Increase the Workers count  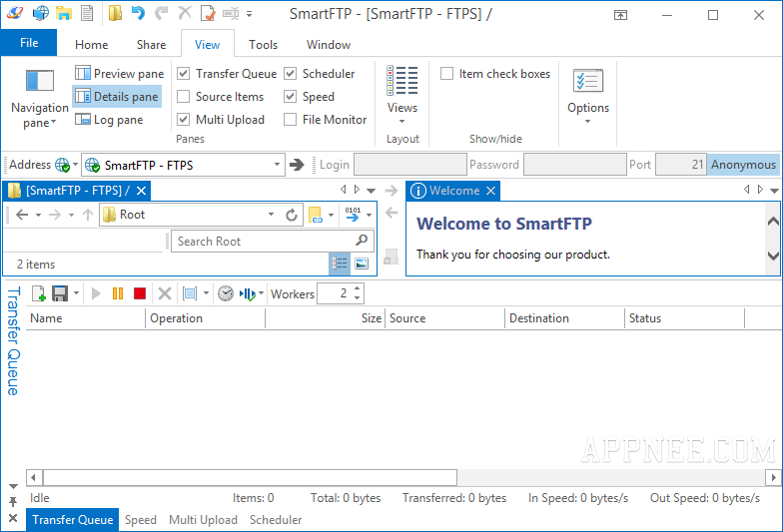(358, 288)
